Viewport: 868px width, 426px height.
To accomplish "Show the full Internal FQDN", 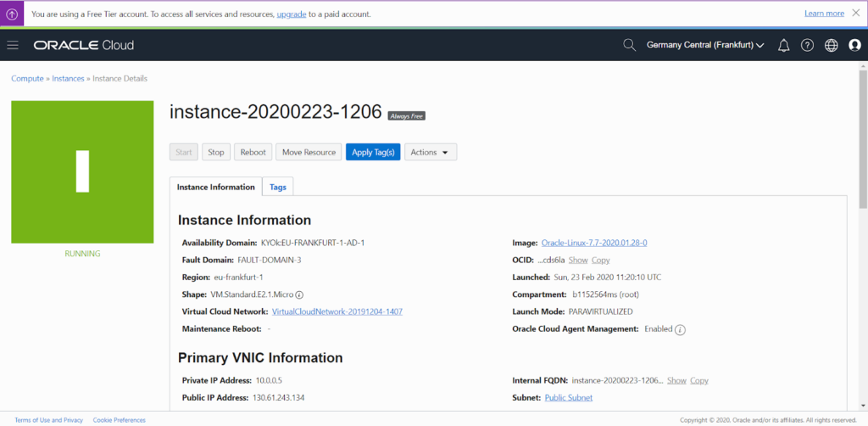I will coord(676,381).
